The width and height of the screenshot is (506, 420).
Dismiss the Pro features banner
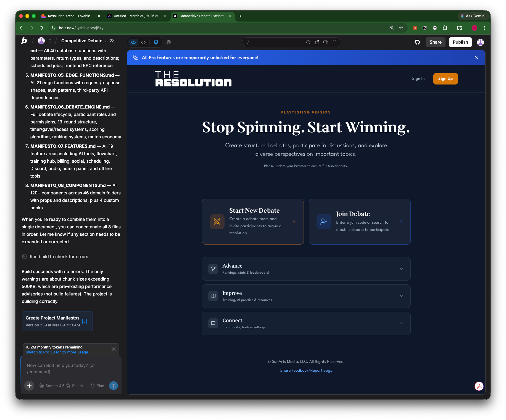[x=476, y=58]
